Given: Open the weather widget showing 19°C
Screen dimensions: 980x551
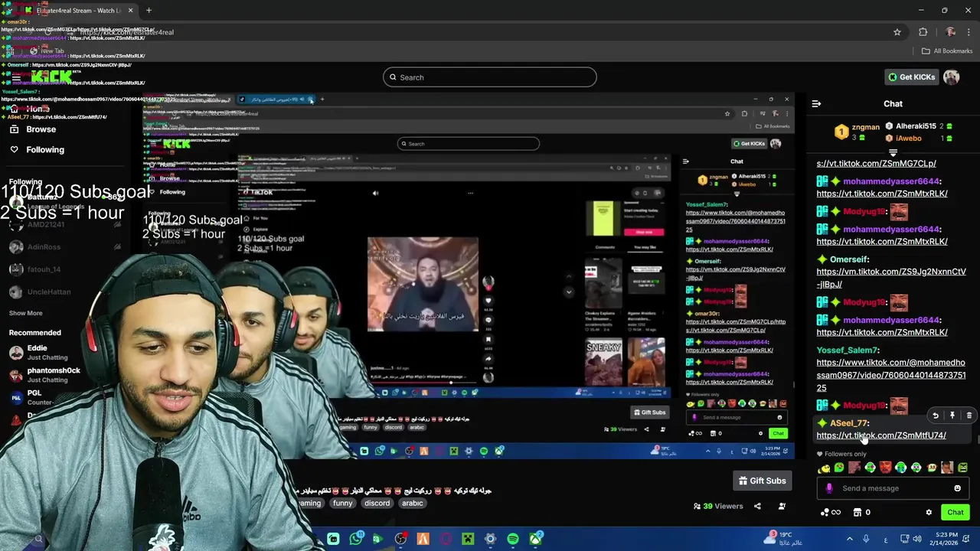Looking at the screenshot, I should 781,539.
